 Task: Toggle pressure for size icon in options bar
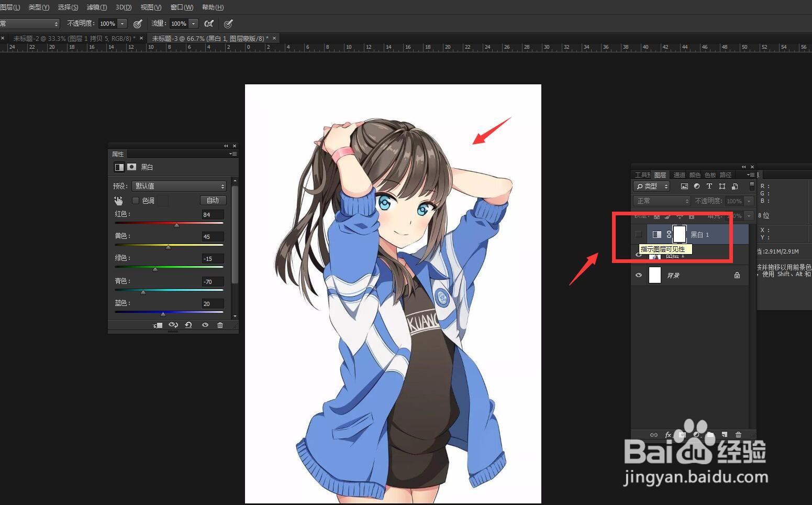point(228,24)
